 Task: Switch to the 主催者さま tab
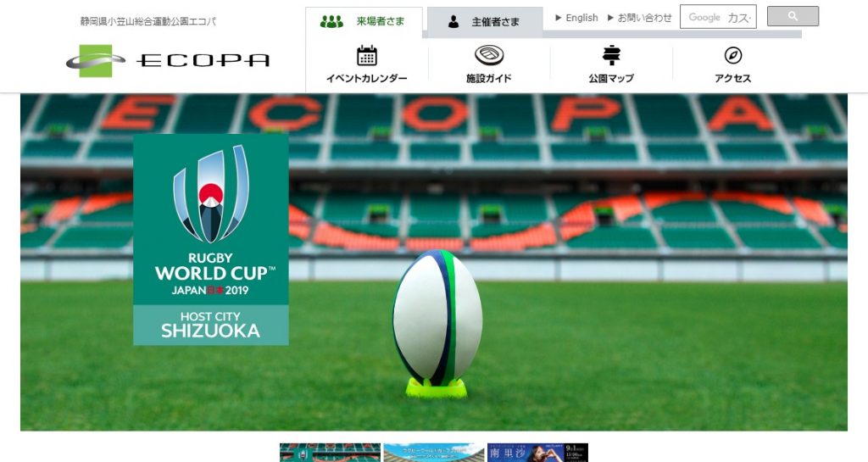click(x=485, y=22)
